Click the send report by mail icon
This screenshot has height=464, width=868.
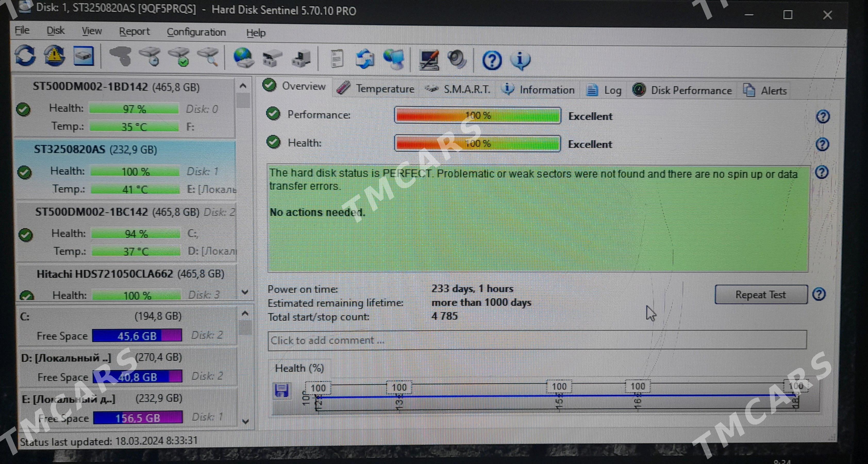[x=365, y=60]
